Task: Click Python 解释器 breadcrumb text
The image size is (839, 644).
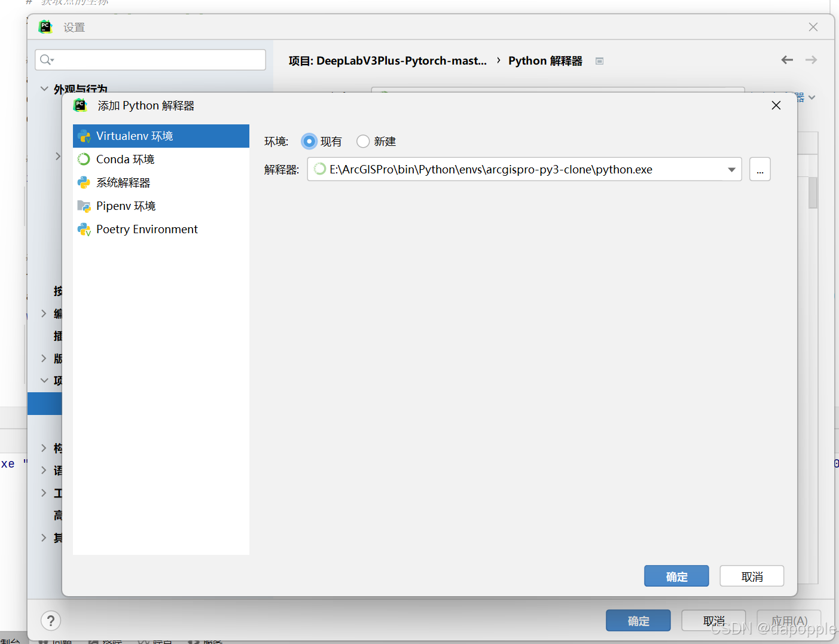Action: pos(545,60)
